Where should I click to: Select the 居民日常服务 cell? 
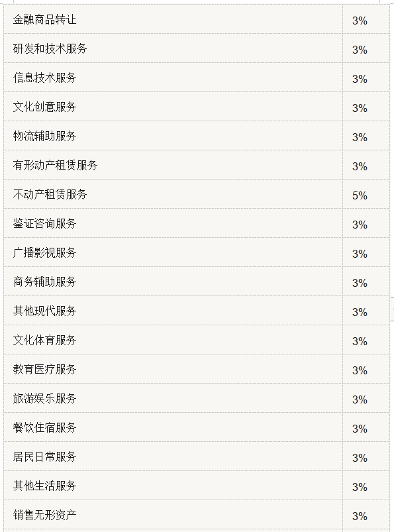[x=44, y=457]
